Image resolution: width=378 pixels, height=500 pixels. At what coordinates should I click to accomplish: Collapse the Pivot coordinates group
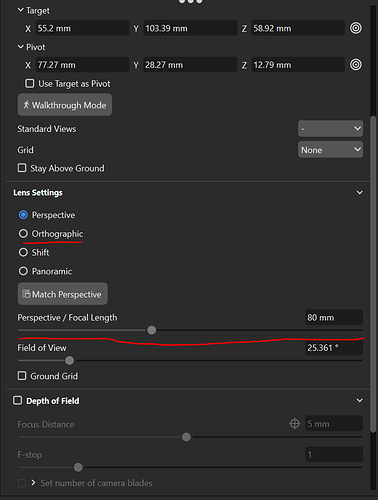[21, 47]
